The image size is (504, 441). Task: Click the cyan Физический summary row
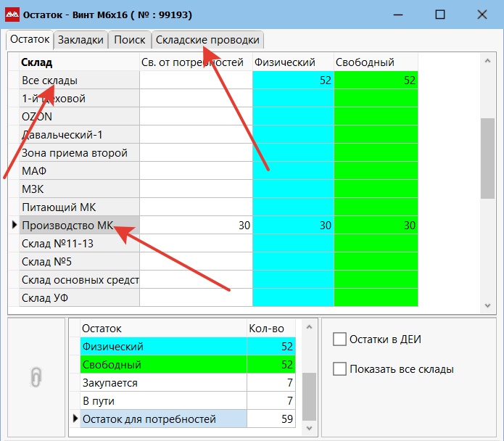(163, 347)
